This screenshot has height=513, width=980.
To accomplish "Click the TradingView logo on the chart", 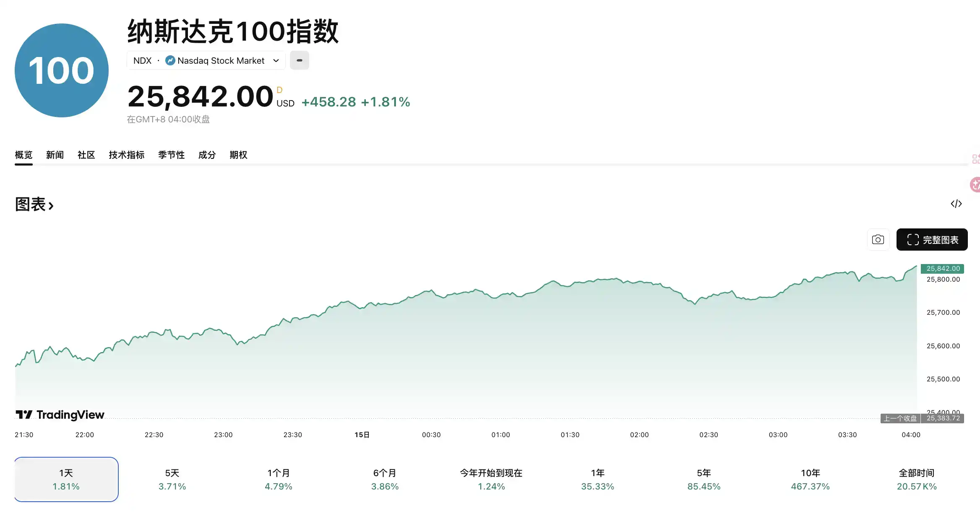I will point(60,415).
